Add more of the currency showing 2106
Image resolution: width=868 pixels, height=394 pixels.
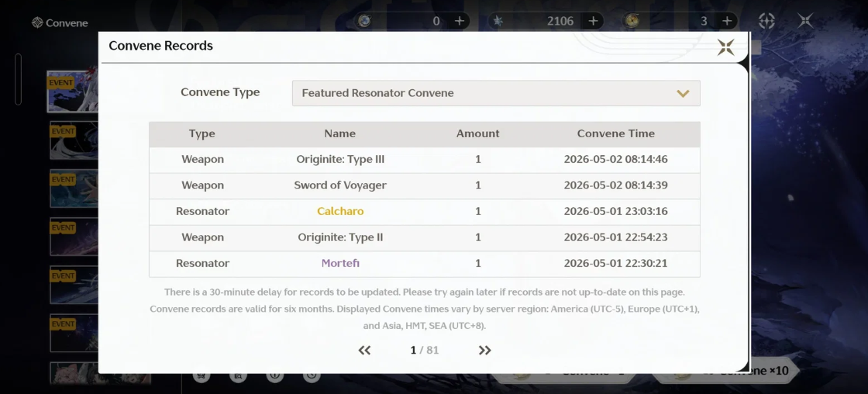594,21
